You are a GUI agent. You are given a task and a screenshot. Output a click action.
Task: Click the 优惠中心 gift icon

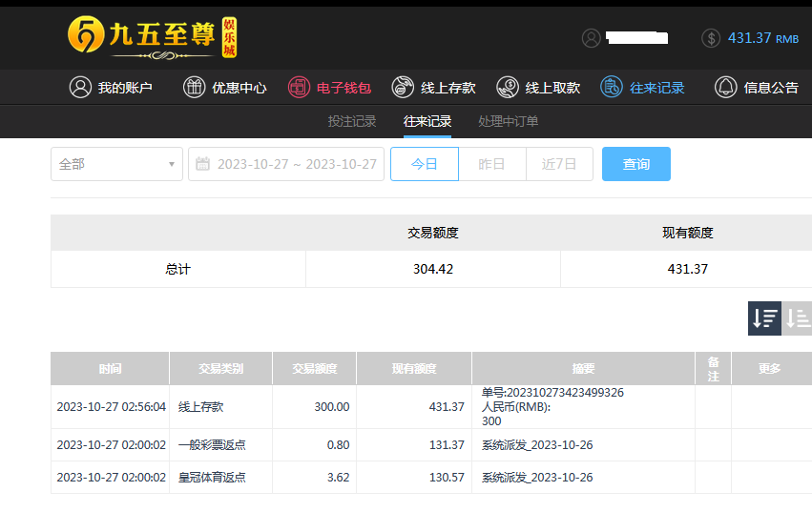point(195,88)
